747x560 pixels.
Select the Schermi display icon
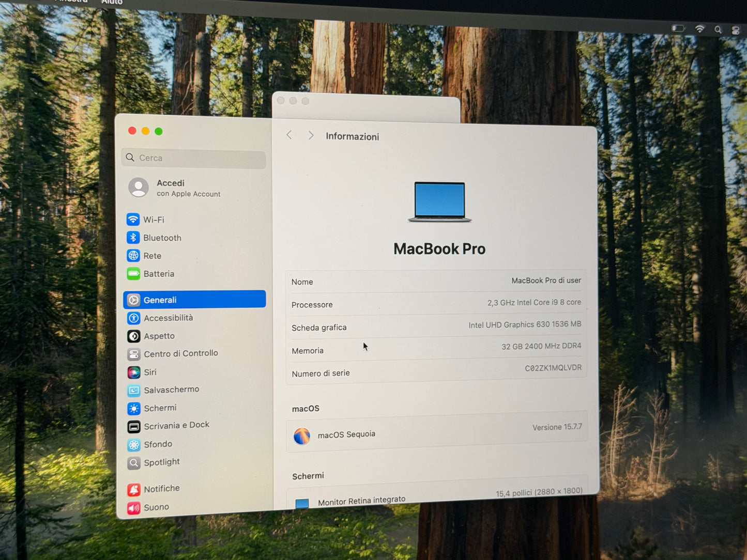pyautogui.click(x=134, y=409)
